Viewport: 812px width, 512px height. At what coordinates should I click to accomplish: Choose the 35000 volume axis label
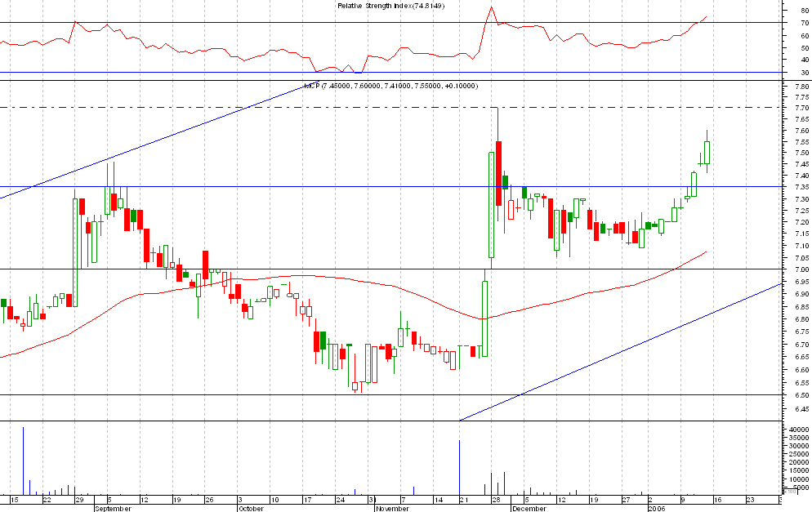point(799,438)
